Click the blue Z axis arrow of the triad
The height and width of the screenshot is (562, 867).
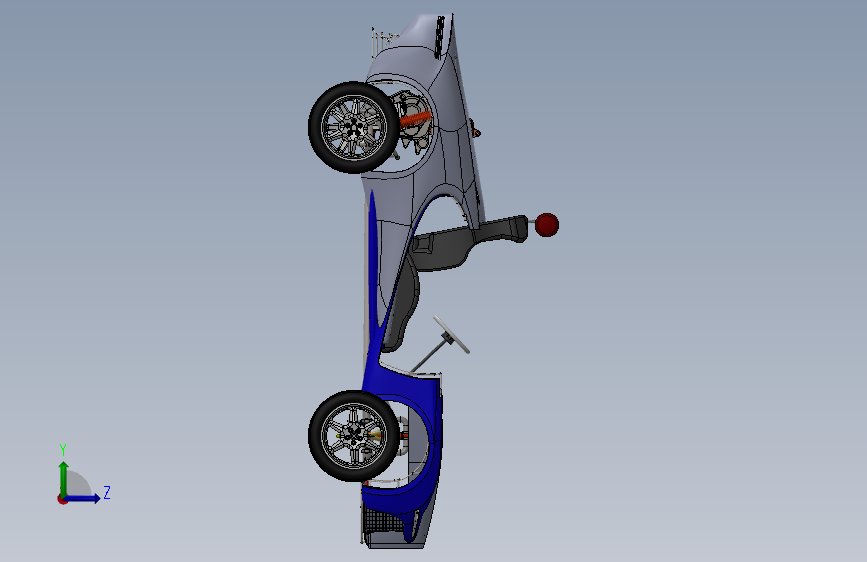[x=83, y=498]
